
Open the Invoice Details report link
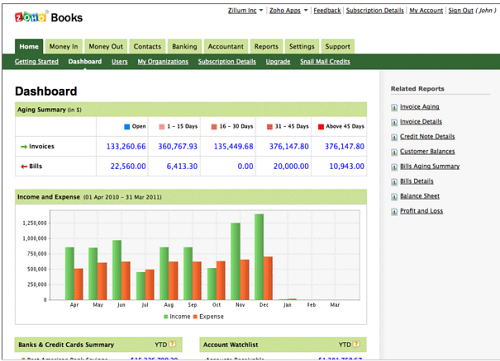pyautogui.click(x=421, y=122)
